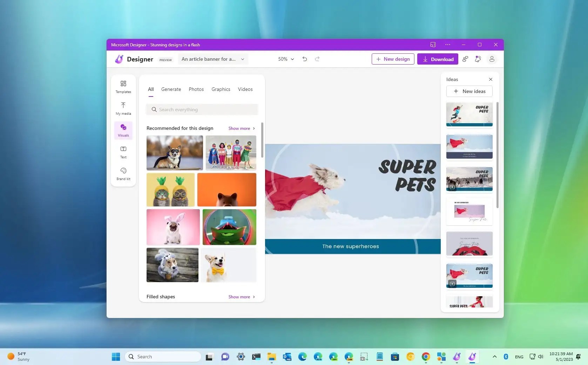Image resolution: width=588 pixels, height=365 pixels.
Task: Click New ideas in the Ideas panel
Action: coord(469,91)
